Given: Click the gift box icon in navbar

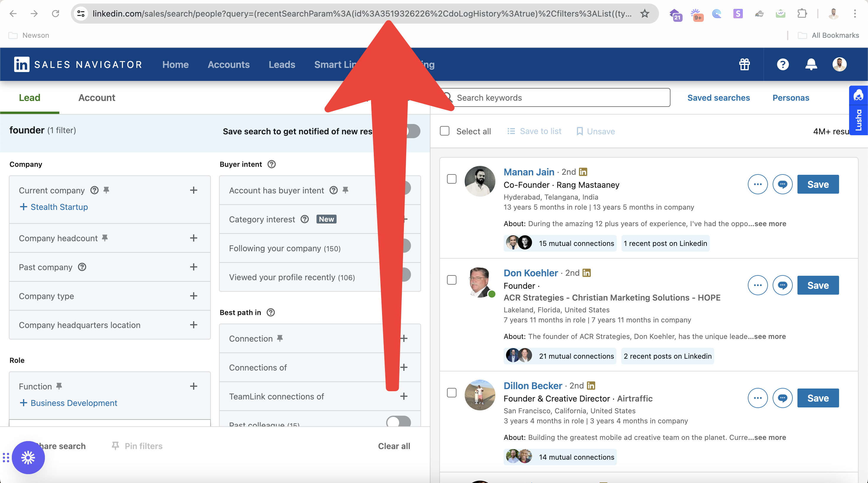Looking at the screenshot, I should click(x=744, y=64).
